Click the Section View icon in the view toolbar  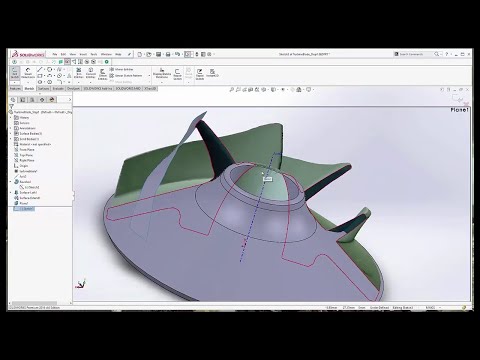pyautogui.click(x=251, y=89)
